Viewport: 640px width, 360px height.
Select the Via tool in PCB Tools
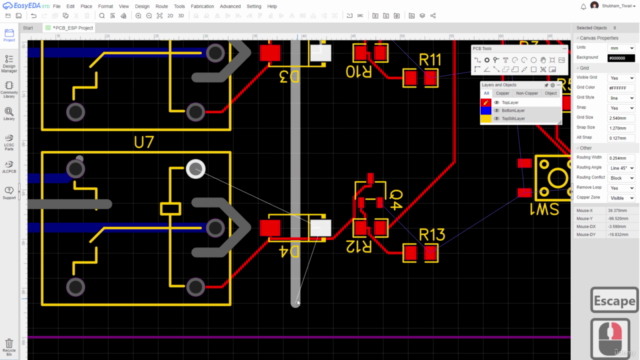[x=496, y=60]
